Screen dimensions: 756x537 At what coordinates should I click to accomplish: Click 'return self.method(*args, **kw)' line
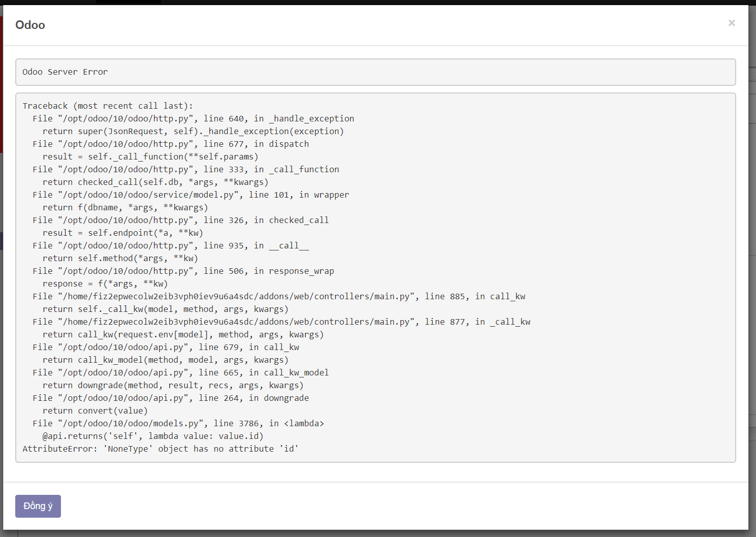[x=120, y=258]
